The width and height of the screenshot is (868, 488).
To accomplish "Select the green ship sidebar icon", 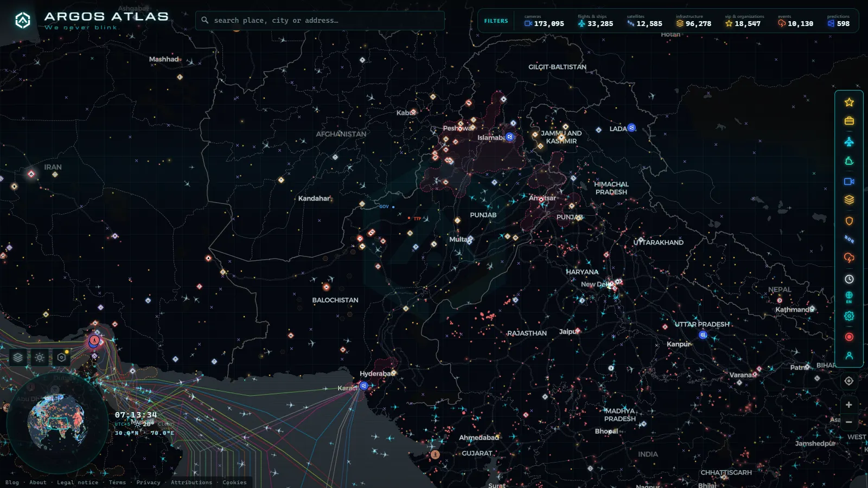I will click(849, 161).
